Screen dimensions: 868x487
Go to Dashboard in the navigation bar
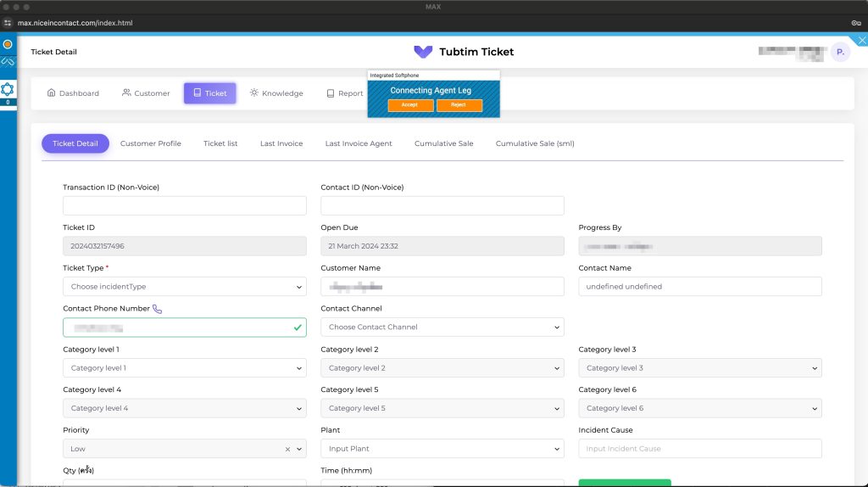point(73,93)
